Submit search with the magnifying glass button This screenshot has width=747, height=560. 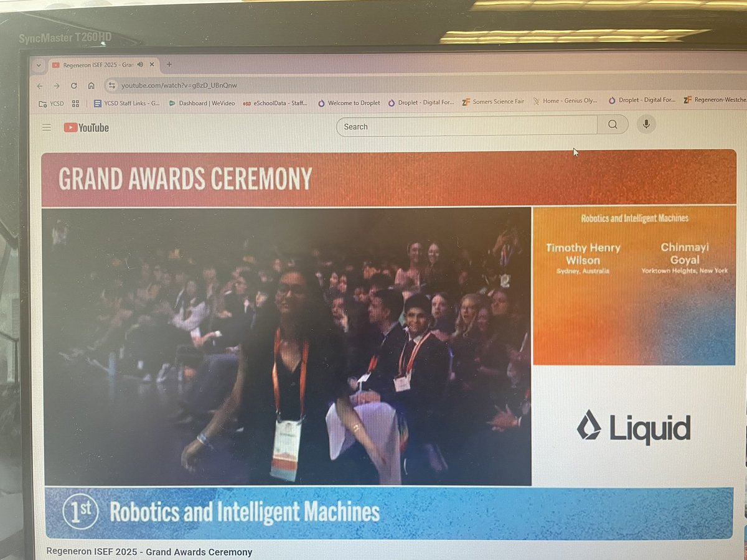point(613,125)
